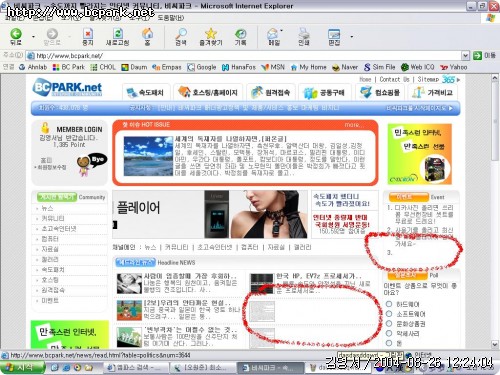Stop page loading with the Stop icon
The width and height of the screenshot is (500, 375).
[88, 36]
